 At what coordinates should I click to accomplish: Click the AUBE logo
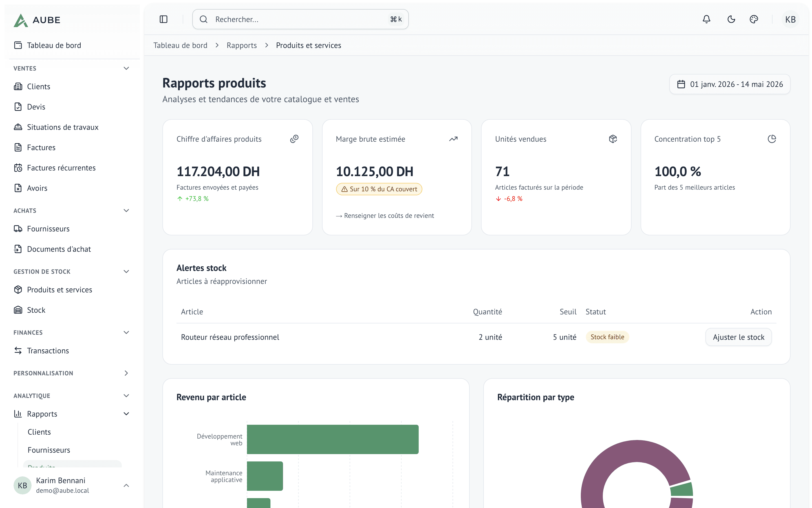click(x=37, y=20)
